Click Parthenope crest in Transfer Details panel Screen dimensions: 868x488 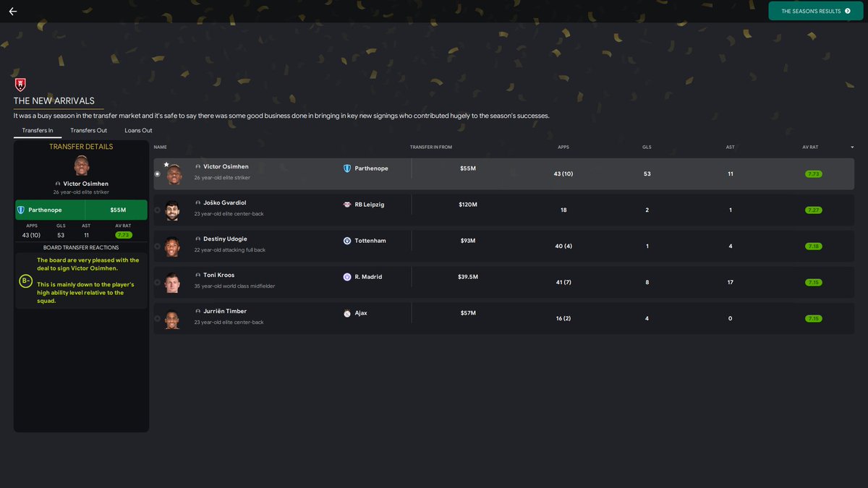(20, 210)
